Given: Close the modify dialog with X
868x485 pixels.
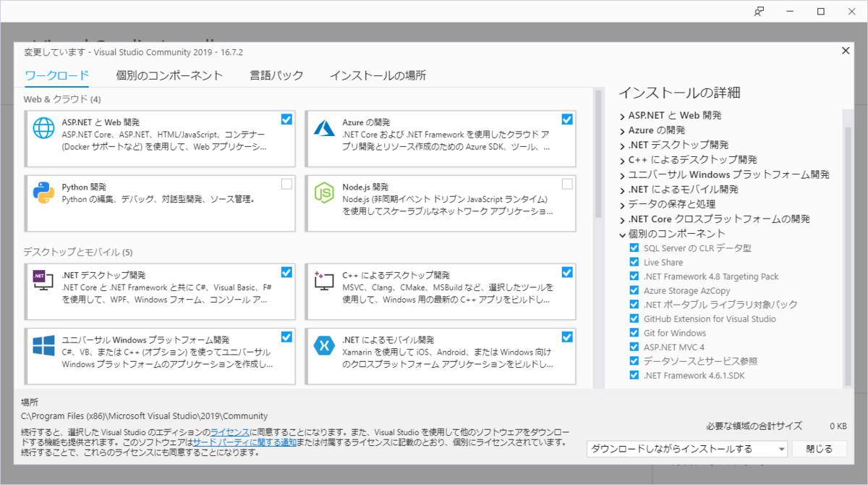Looking at the screenshot, I should pos(846,51).
